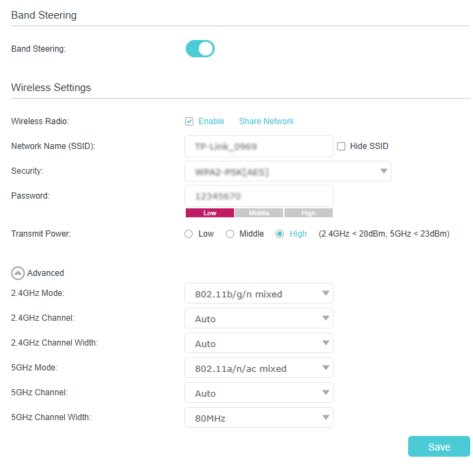Click the Share Network link
The height and width of the screenshot is (476, 473).
click(x=267, y=121)
